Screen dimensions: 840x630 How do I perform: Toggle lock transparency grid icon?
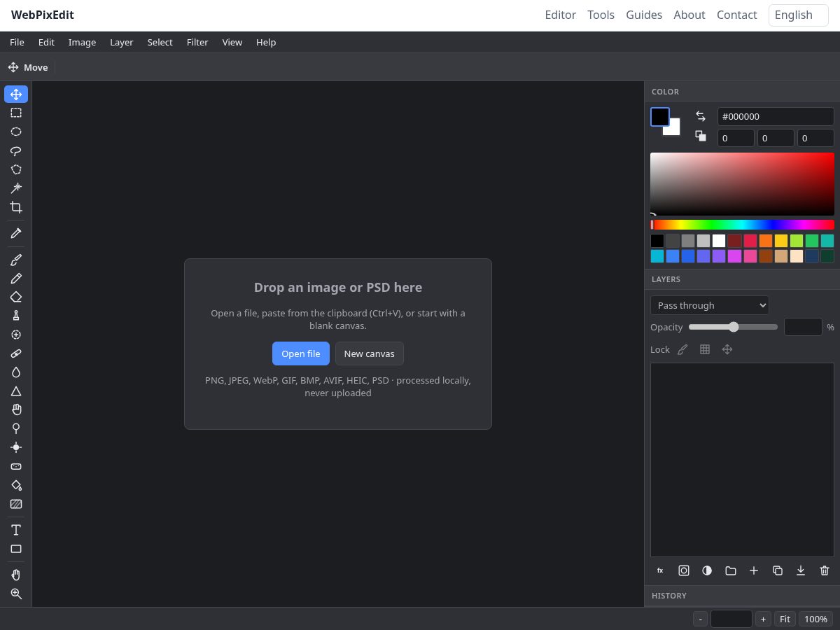(705, 349)
